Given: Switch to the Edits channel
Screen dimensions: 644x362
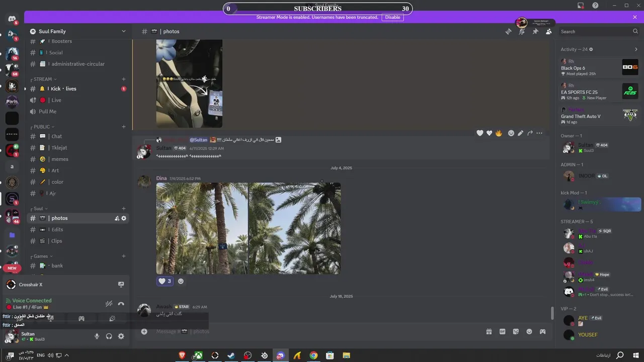Looking at the screenshot, I should [x=78, y=229].
